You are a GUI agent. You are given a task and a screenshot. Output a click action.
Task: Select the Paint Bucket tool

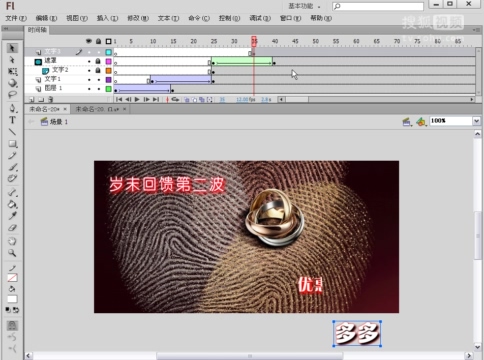(12, 204)
